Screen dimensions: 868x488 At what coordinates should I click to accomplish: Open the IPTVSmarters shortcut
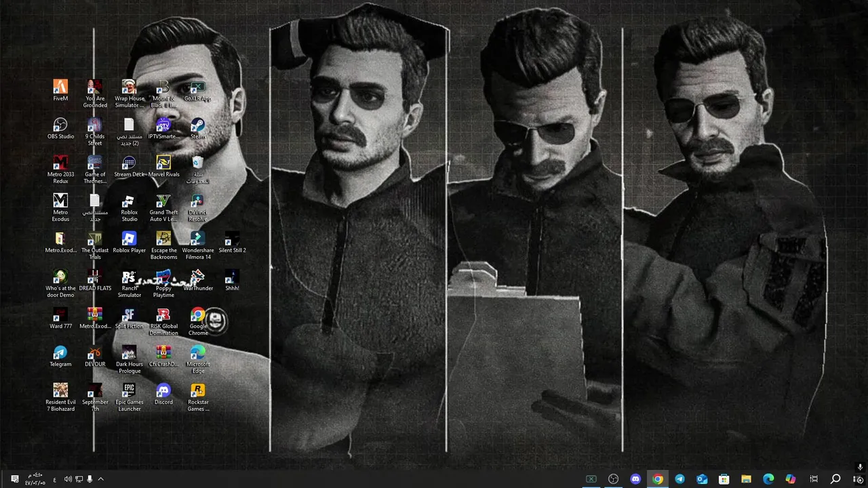(163, 129)
